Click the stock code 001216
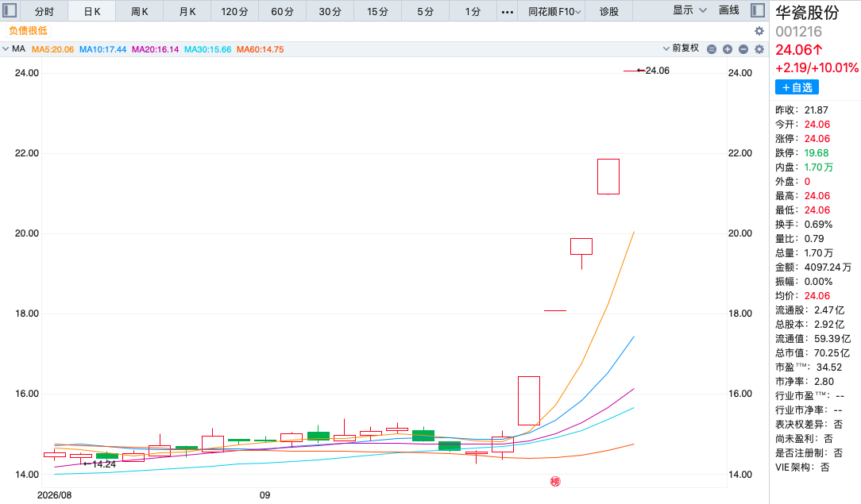 point(798,32)
